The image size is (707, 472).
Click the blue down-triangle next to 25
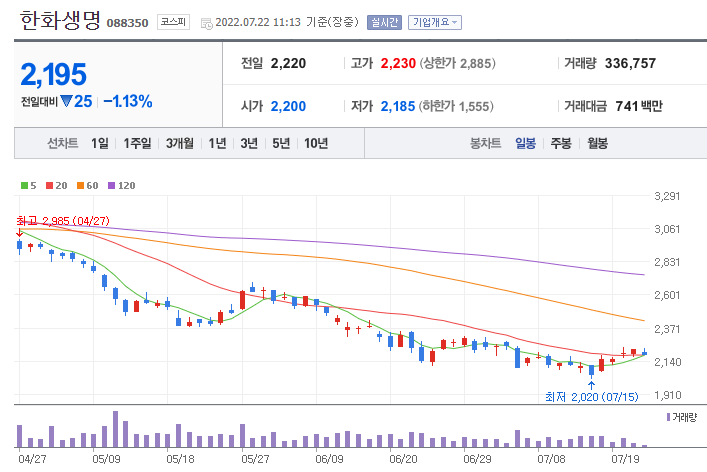pyautogui.click(x=67, y=101)
